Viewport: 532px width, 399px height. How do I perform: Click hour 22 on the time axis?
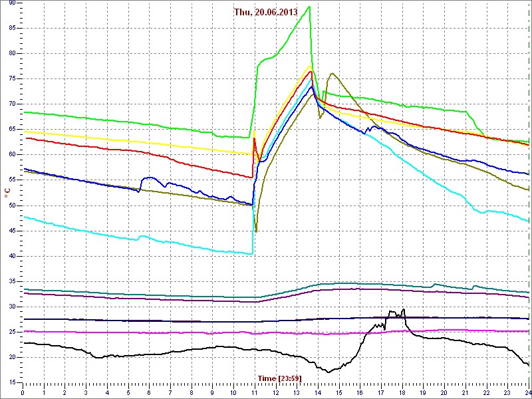coord(486,392)
